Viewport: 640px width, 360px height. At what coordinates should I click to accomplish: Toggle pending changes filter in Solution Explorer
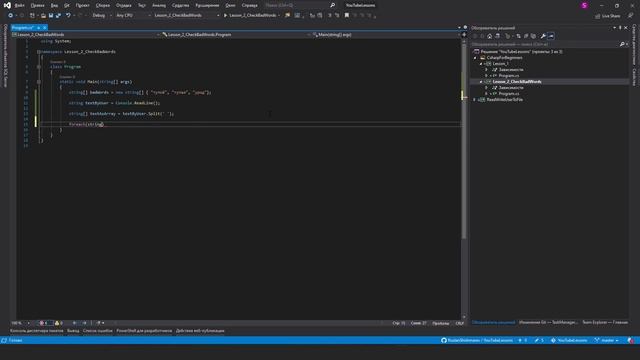click(x=508, y=36)
